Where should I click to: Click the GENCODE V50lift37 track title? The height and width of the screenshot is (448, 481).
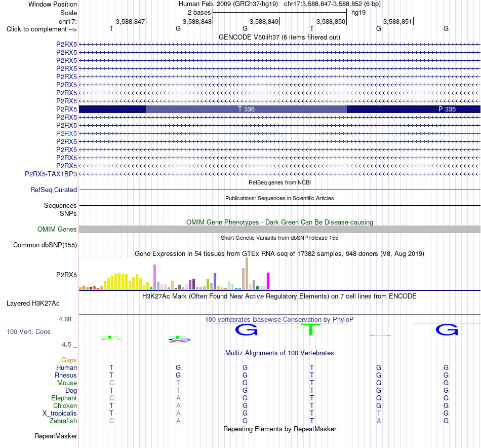pos(279,37)
